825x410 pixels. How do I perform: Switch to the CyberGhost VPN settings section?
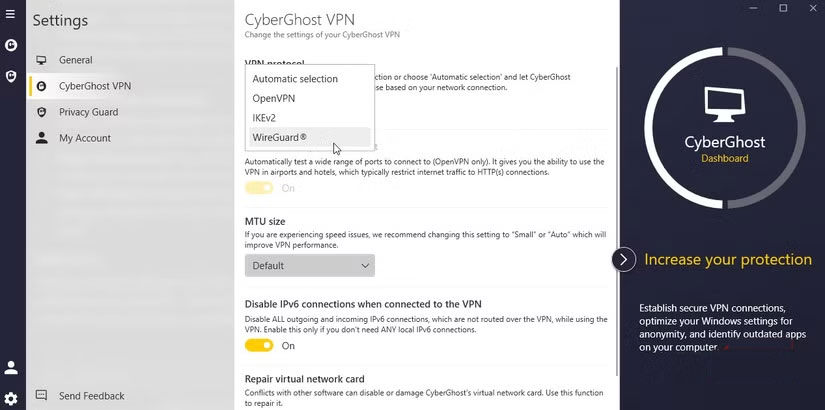point(94,86)
